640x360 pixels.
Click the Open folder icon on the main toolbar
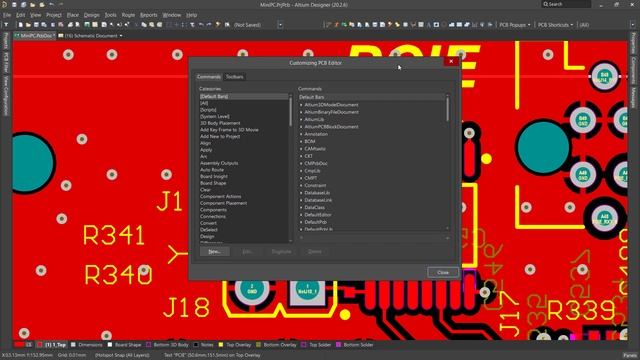click(28, 25)
